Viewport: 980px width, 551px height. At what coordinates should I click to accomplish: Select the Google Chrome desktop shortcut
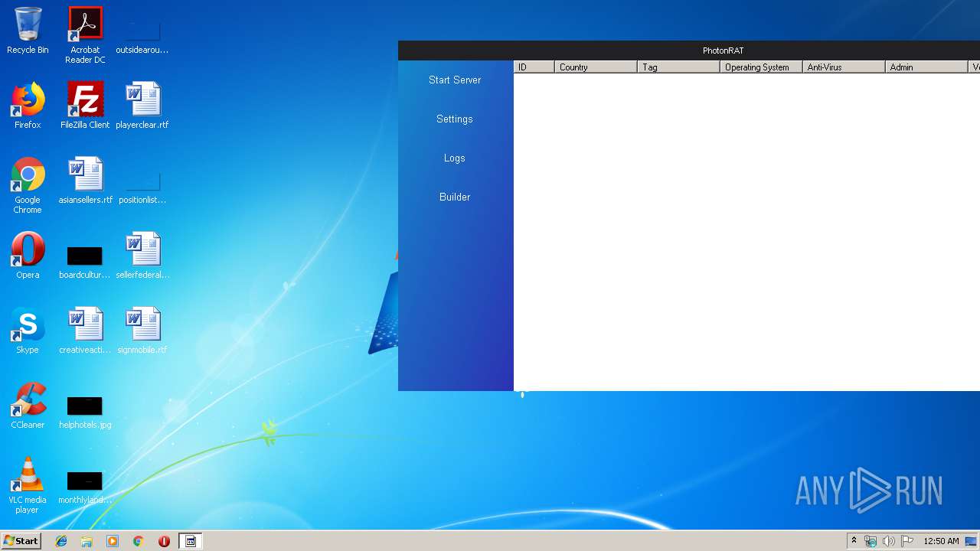pos(28,185)
